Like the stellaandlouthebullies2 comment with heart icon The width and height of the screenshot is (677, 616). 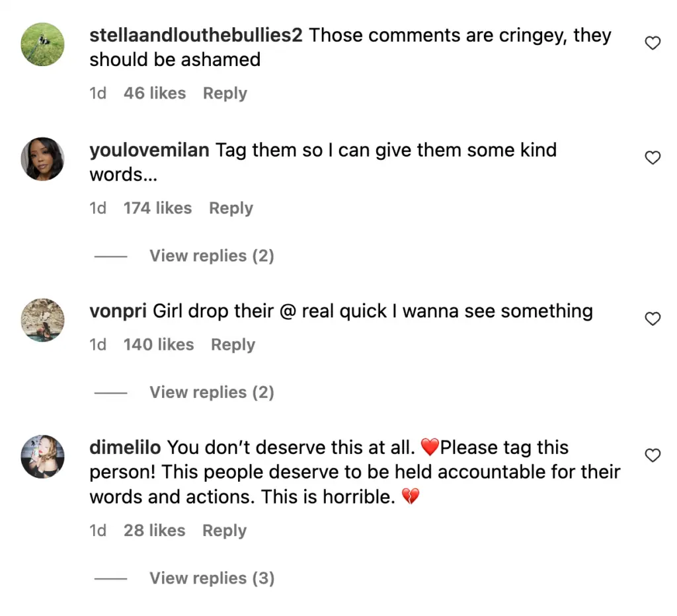coord(653,44)
